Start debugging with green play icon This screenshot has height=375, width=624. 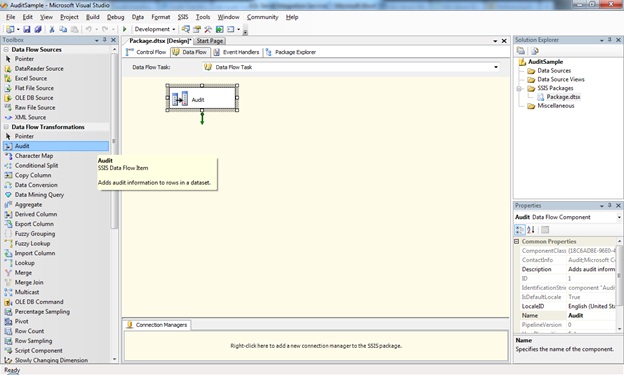pos(125,29)
